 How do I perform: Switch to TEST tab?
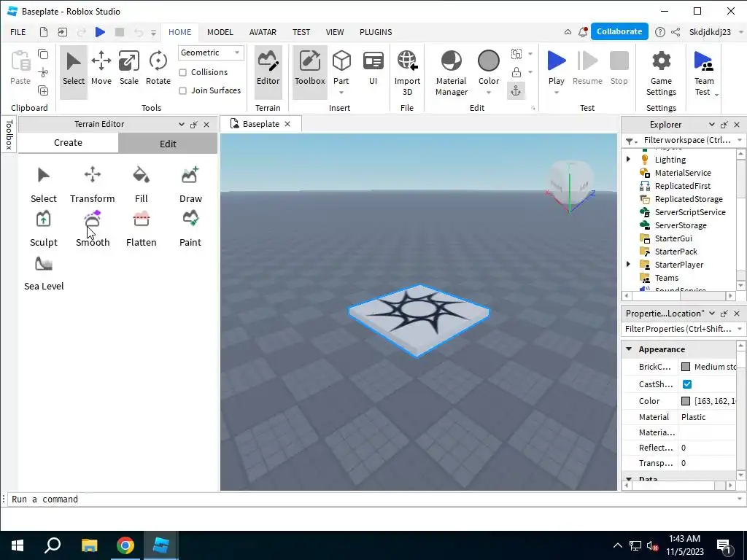point(301,32)
